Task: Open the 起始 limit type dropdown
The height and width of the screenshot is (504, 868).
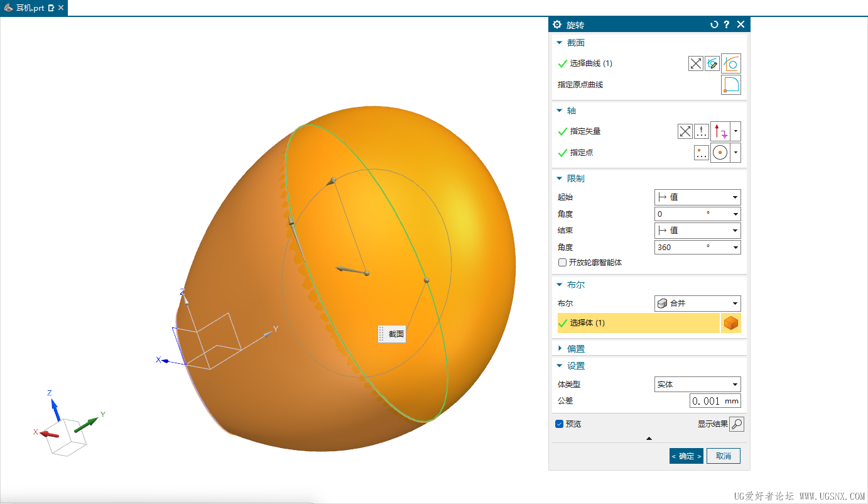Action: 698,197
